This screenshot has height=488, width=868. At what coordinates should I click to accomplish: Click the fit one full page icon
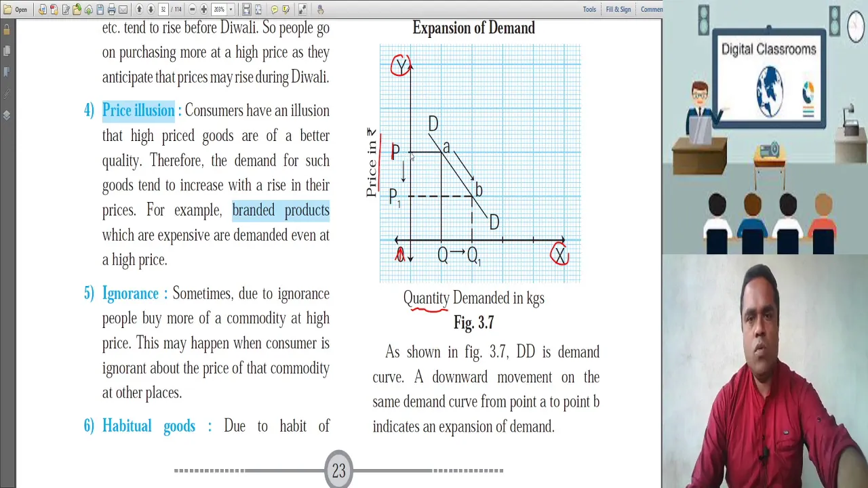click(x=258, y=9)
